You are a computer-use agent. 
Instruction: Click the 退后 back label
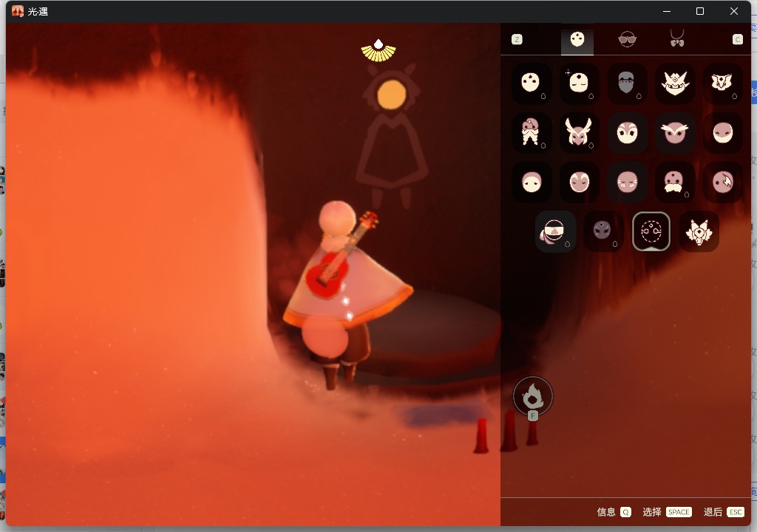[x=713, y=512]
